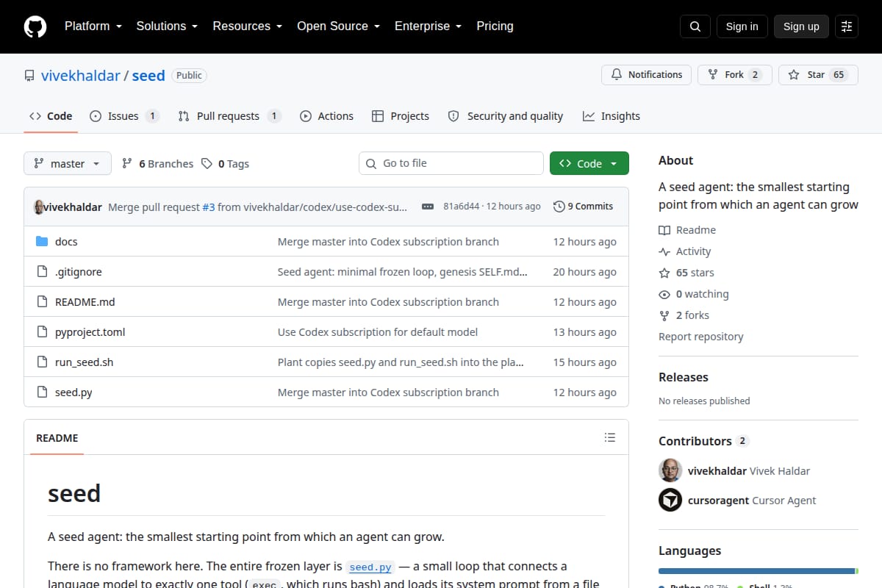
Task: Switch to the Pull requests tab
Action: pyautogui.click(x=229, y=116)
